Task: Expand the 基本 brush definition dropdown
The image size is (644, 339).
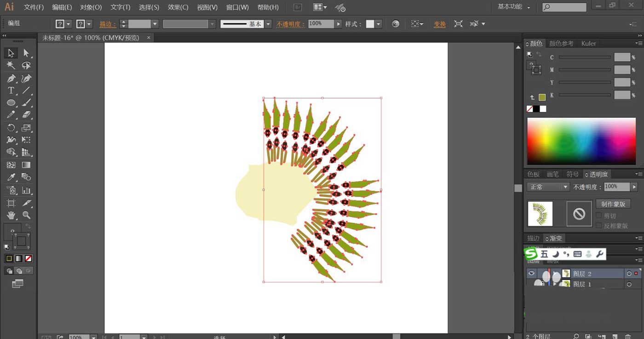Action: point(268,24)
